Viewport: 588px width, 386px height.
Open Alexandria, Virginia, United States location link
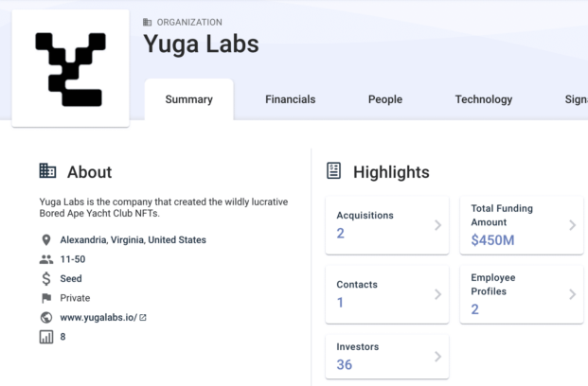(134, 240)
